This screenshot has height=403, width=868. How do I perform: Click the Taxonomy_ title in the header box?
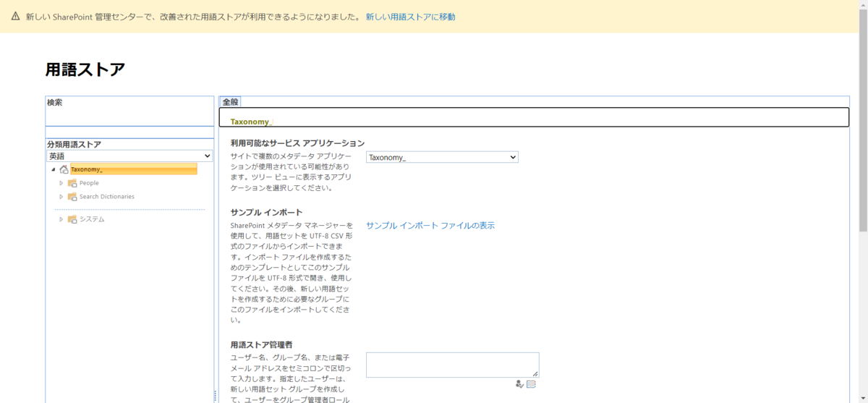click(x=250, y=122)
